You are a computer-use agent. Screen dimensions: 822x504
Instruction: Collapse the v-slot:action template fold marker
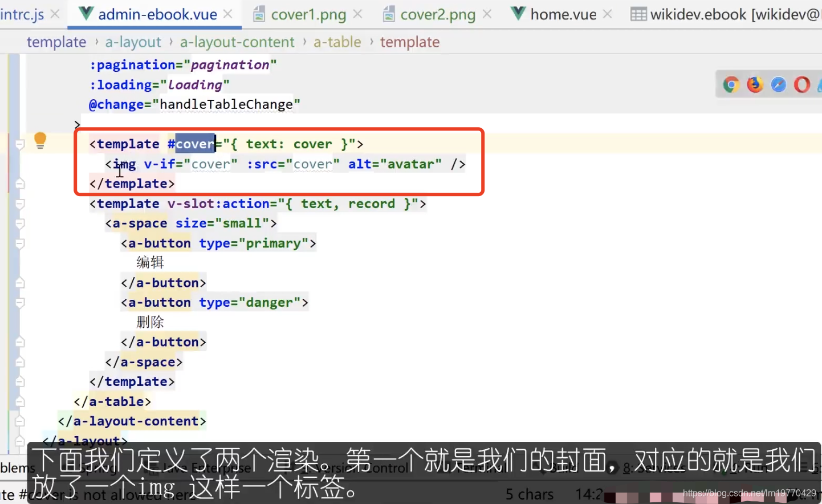[x=20, y=204]
